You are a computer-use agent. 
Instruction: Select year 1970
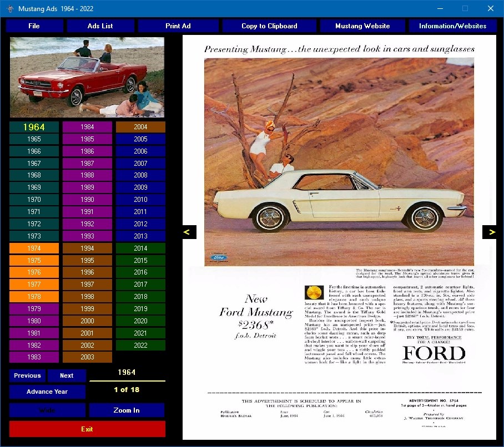[34, 200]
